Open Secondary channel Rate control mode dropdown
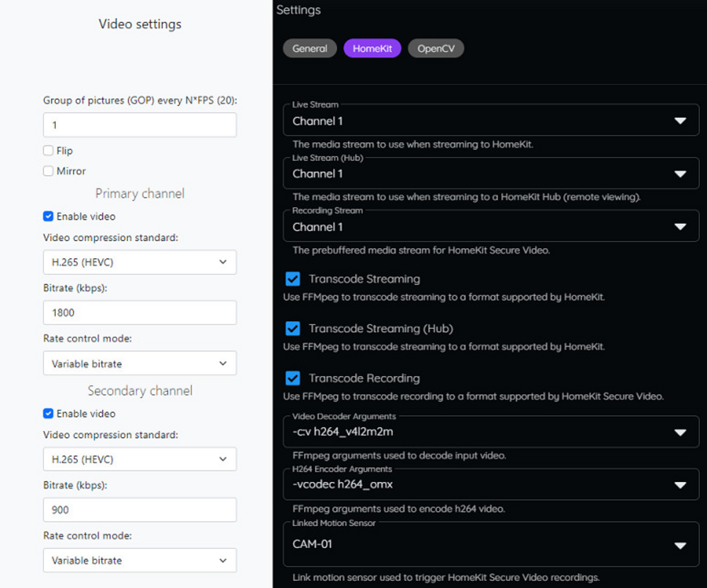The image size is (707, 588). pos(140,560)
